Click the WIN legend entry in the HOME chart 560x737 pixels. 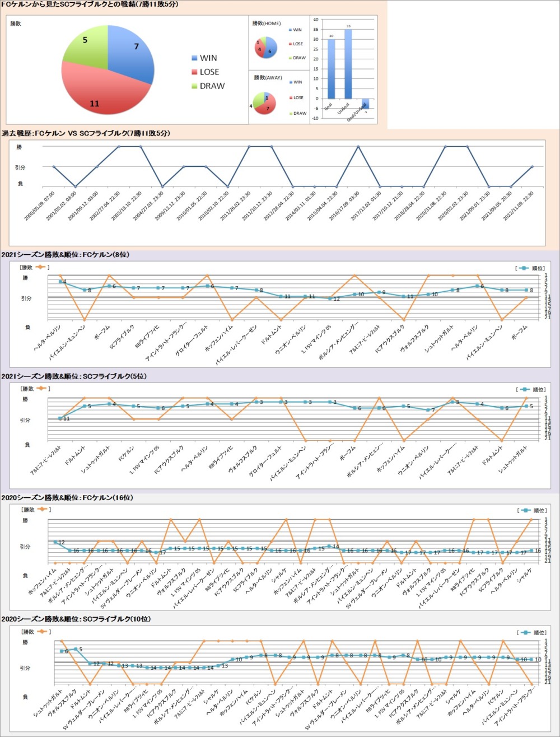pos(297,30)
